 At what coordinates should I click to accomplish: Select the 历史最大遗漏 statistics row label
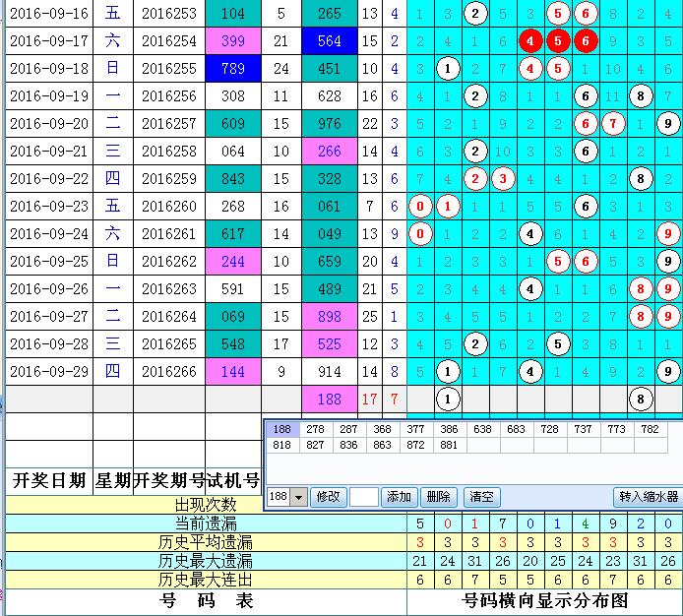(206, 561)
